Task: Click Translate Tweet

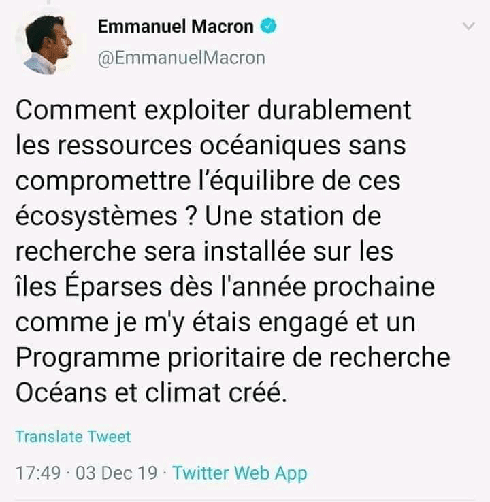Action: [73, 437]
